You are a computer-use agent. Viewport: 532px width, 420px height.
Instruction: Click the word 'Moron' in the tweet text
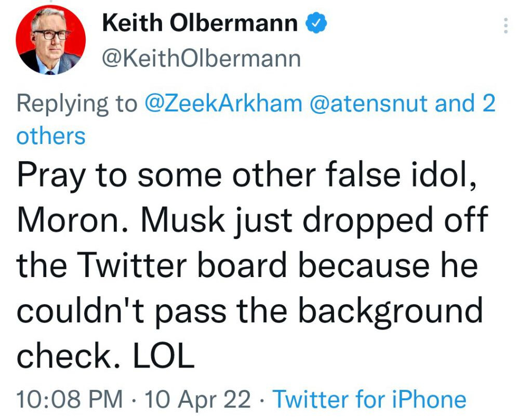(x=68, y=220)
